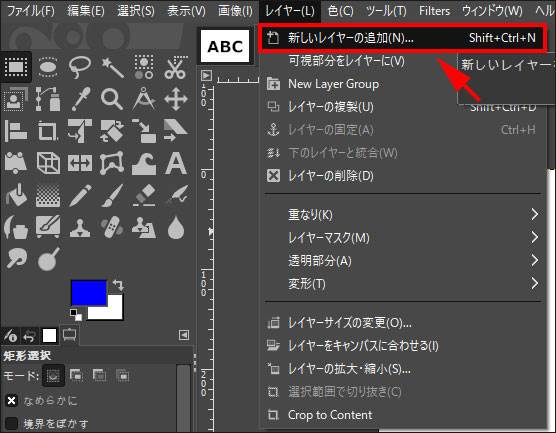Viewport: 556px width, 433px height.
Task: Open the 表示(V) menu
Action: [186, 11]
